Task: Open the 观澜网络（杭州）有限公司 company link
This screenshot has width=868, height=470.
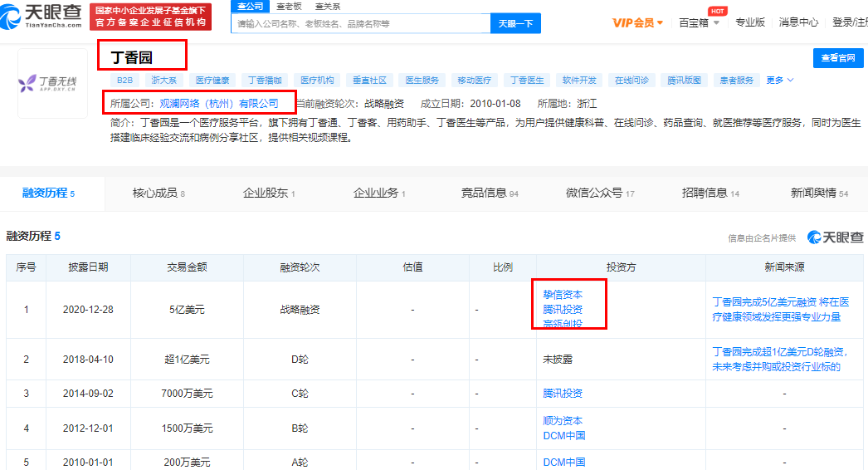Action: tap(219, 104)
